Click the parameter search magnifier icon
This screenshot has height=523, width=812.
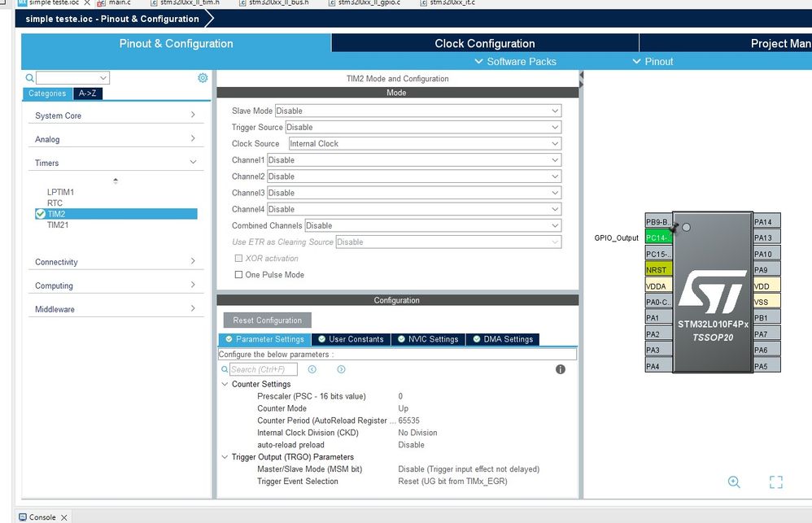coord(225,369)
